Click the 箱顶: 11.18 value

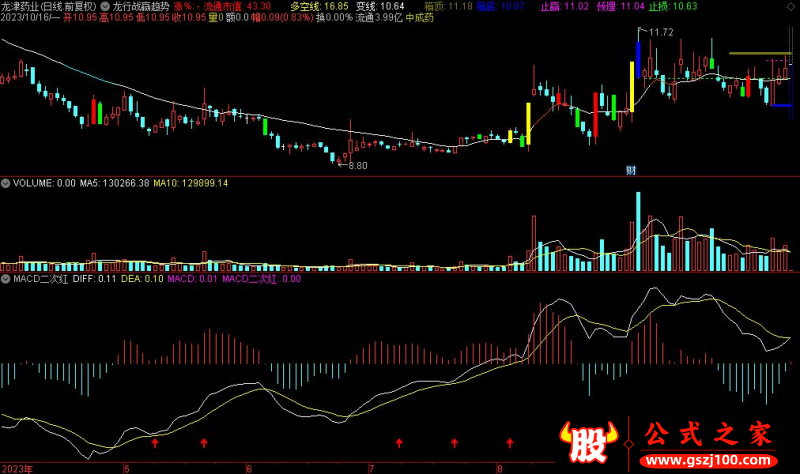tap(448, 7)
